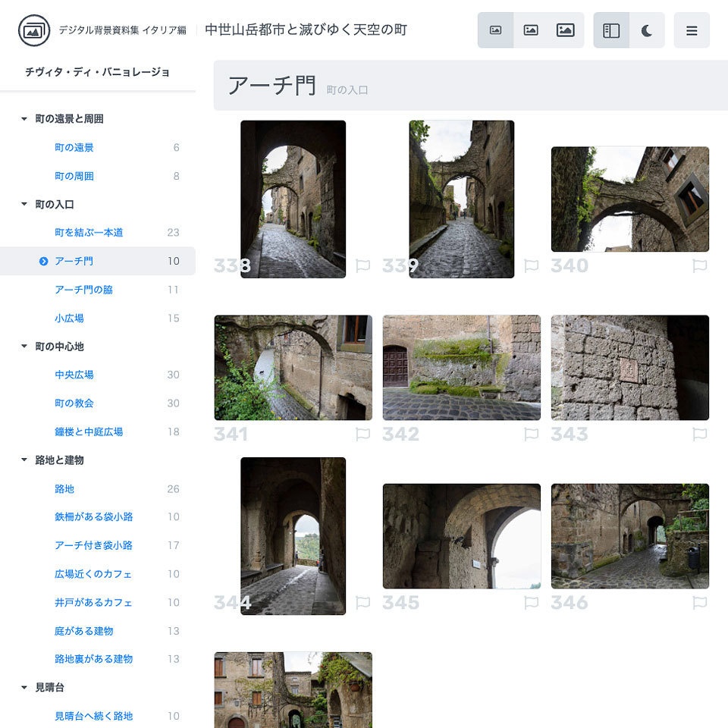Select アーチ門 in the sidebar
The height and width of the screenshot is (728, 728).
pyautogui.click(x=76, y=260)
